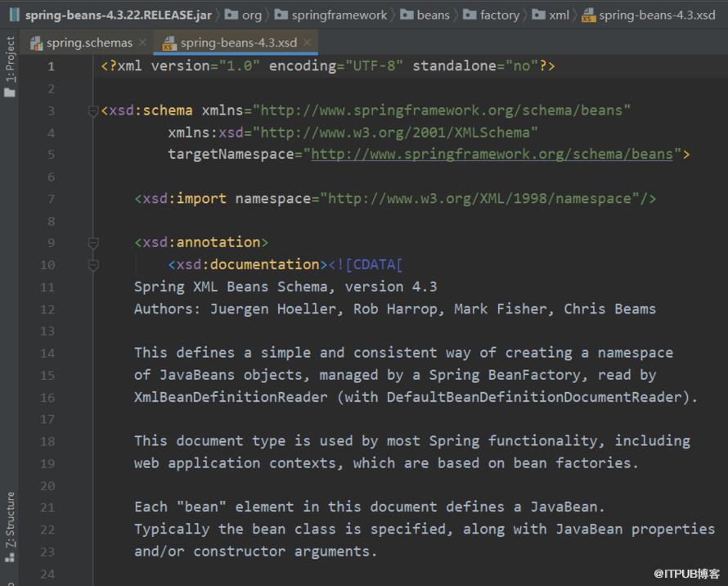Click line number 7 in the gutter
This screenshot has width=728, height=586.
[51, 199]
